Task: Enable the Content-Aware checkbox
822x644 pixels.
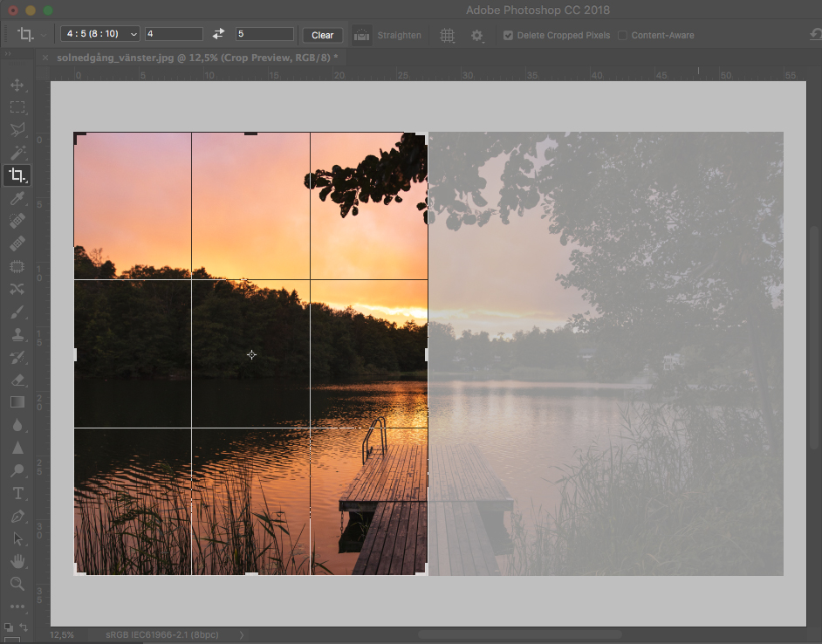Action: [x=622, y=35]
